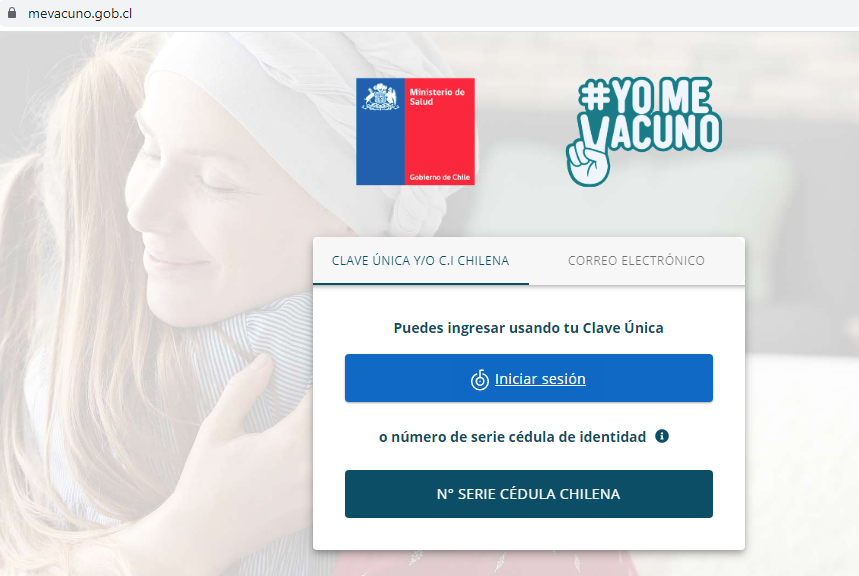Open the underlined Iniciar sesión link
859x576 pixels.
[540, 379]
